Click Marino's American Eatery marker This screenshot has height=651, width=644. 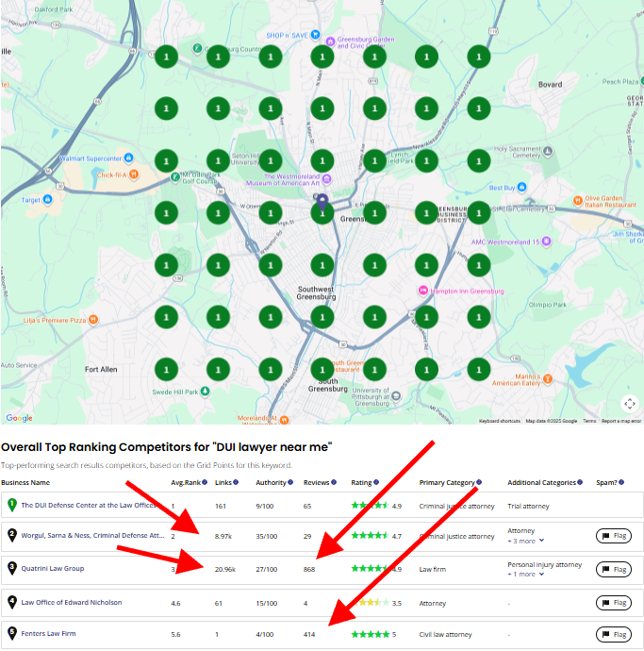point(548,378)
